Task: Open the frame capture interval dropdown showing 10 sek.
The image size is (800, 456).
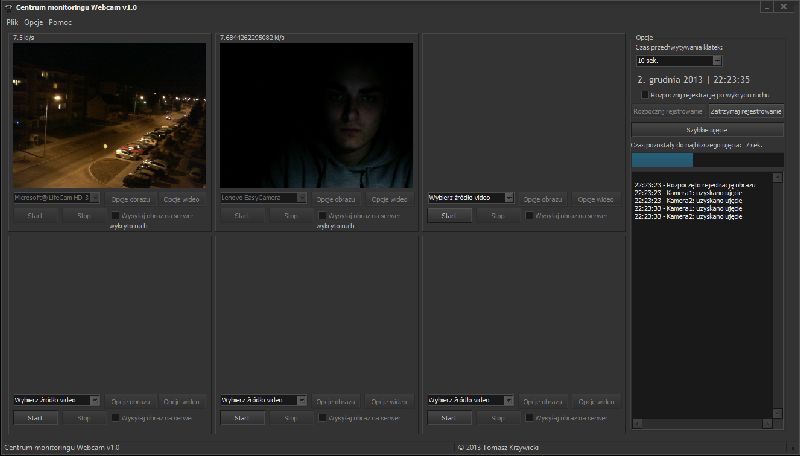Action: [x=717, y=61]
